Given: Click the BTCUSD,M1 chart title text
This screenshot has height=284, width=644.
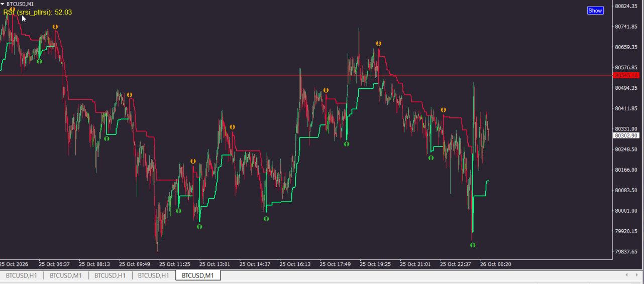Looking at the screenshot, I should (20, 4).
